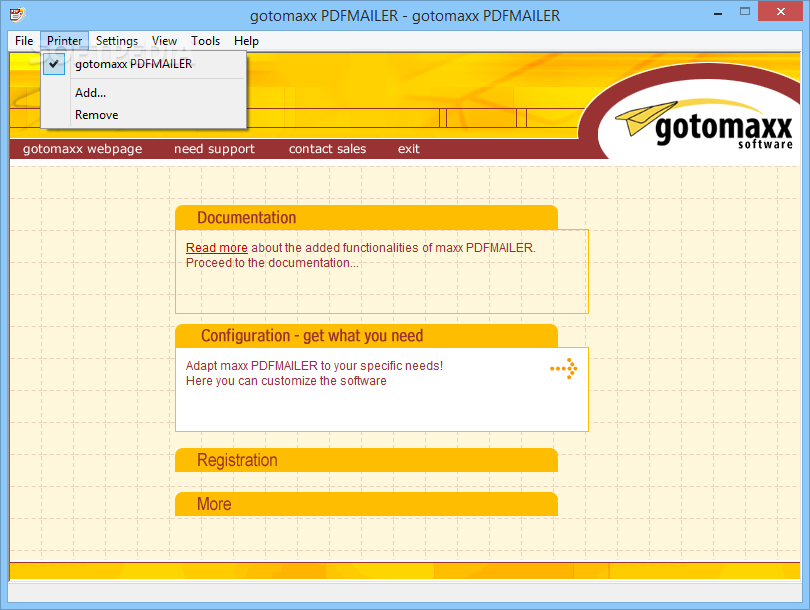Screen dimensions: 810x610
Task: Expand the Registration section
Action: 366,460
